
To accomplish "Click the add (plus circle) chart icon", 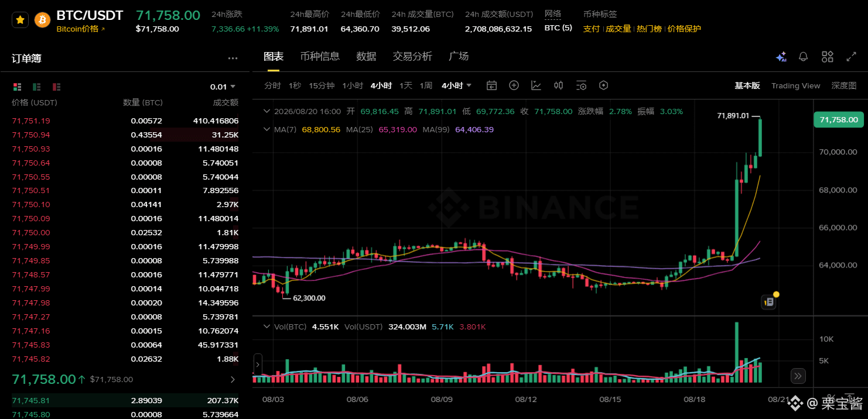I will (x=514, y=85).
